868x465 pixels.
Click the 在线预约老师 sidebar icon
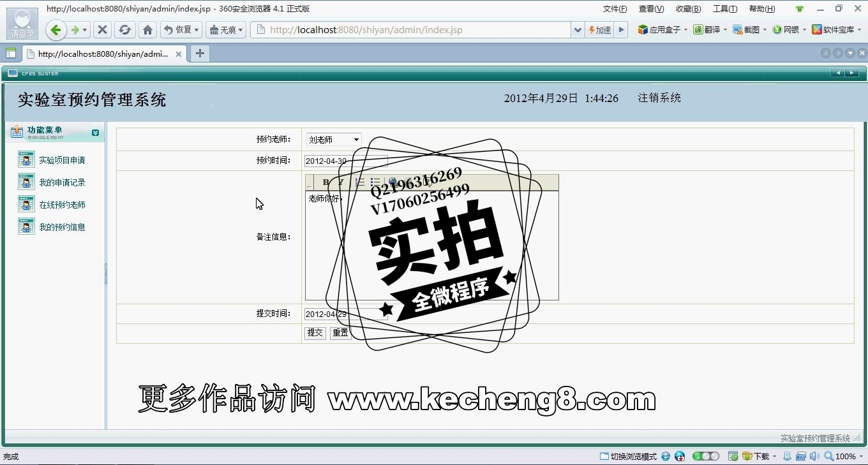click(26, 204)
